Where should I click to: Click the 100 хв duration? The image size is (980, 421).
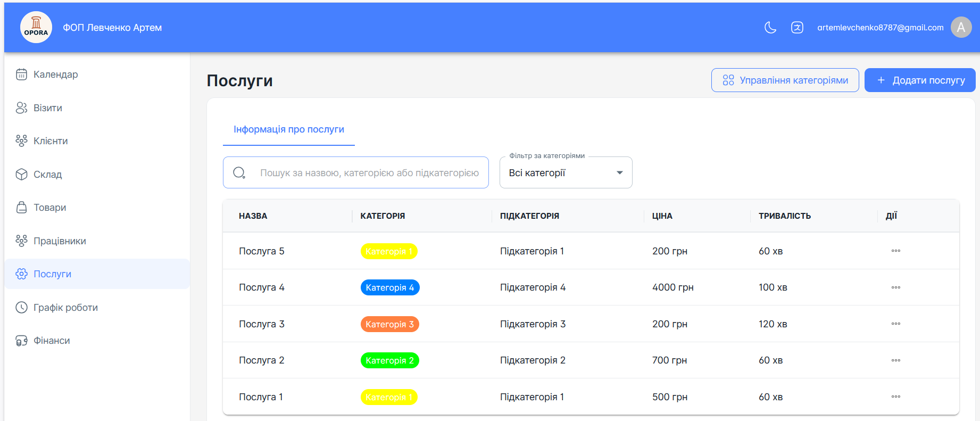773,287
